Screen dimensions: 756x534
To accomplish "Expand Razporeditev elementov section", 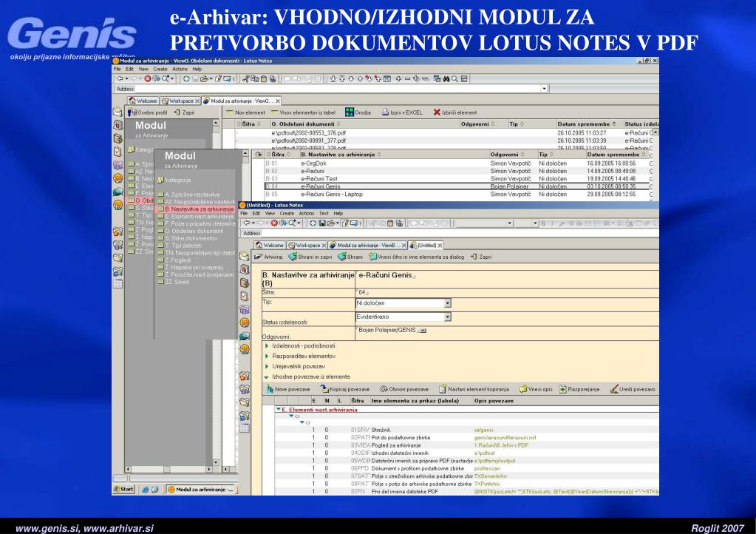I will coord(267,356).
